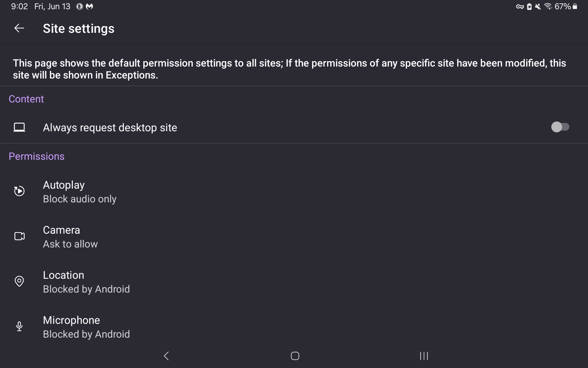Tap the Android Home navigation button
The width and height of the screenshot is (588, 368).
295,356
